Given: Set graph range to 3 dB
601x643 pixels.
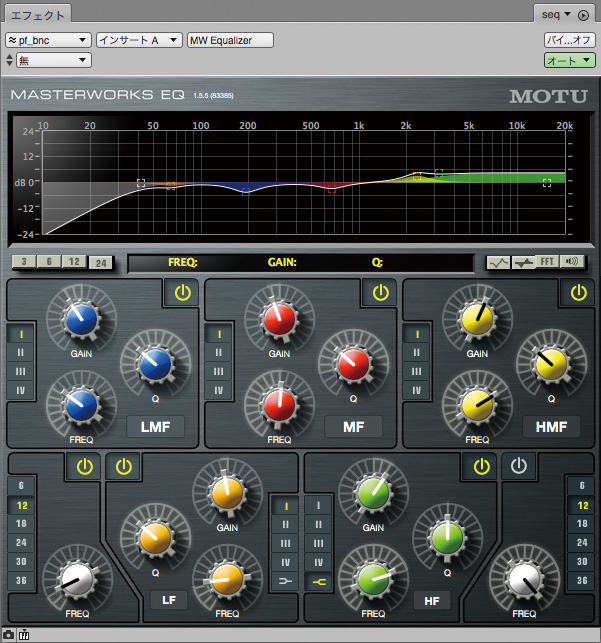Looking at the screenshot, I should pos(24,262).
